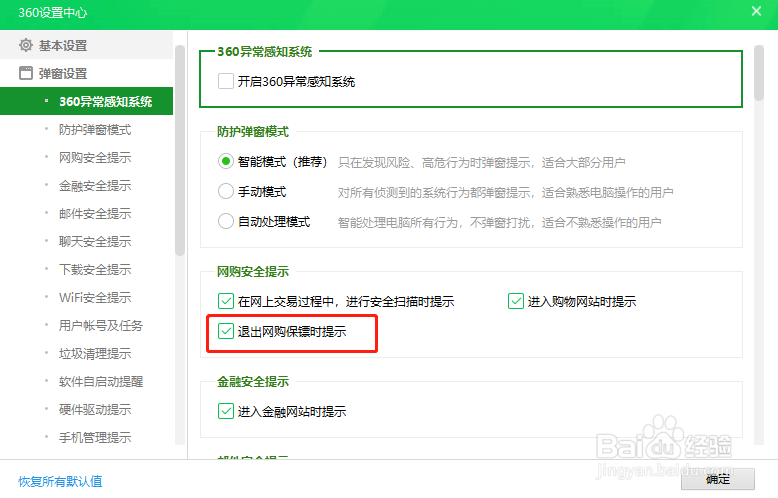
Task: Click the main panel vertical scrollbar
Action: pyautogui.click(x=759, y=73)
